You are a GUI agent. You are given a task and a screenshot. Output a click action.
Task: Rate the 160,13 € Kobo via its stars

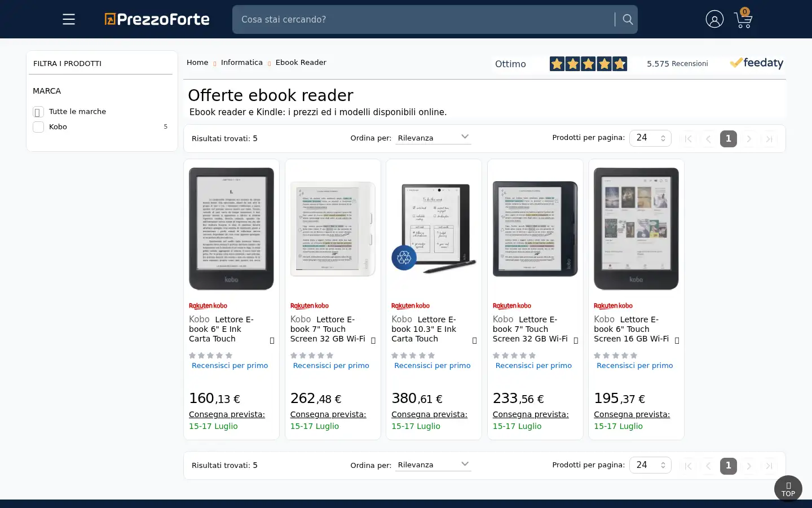click(210, 356)
